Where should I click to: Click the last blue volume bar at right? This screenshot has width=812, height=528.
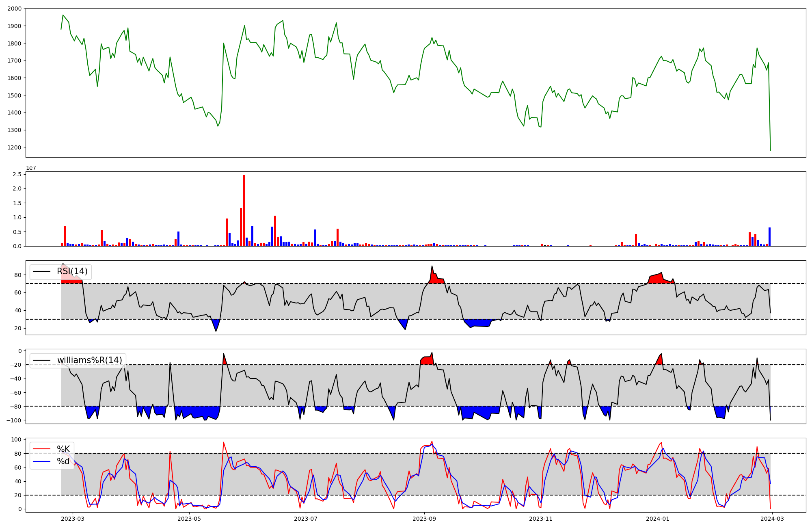point(769,237)
